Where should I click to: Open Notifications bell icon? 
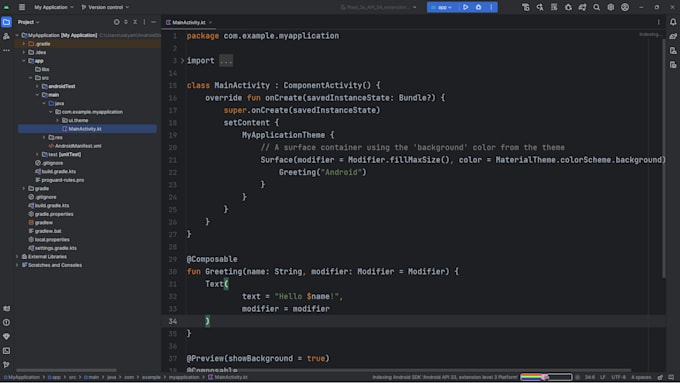click(x=673, y=22)
